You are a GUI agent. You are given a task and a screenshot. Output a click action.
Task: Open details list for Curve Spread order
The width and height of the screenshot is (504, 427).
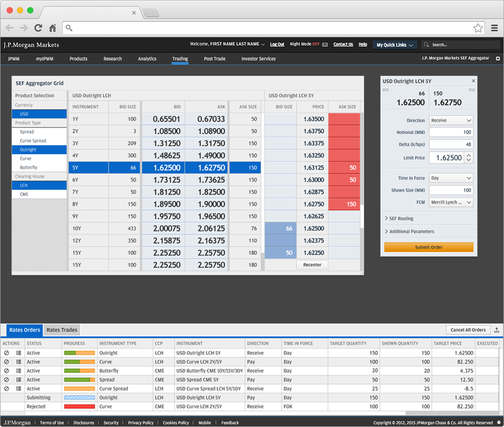pos(19,388)
